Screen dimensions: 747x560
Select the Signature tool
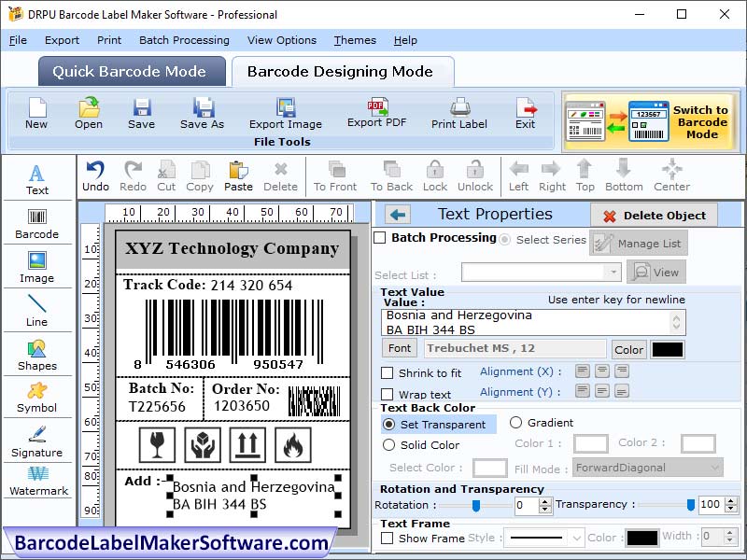pos(37,441)
